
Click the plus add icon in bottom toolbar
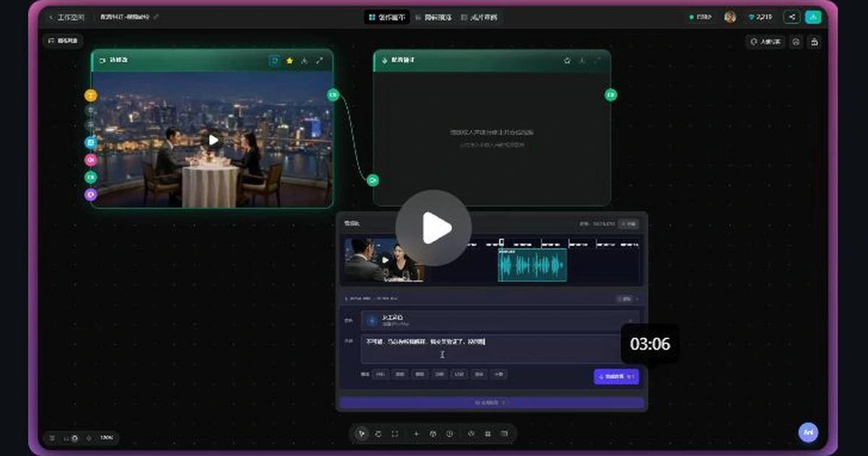tap(416, 434)
